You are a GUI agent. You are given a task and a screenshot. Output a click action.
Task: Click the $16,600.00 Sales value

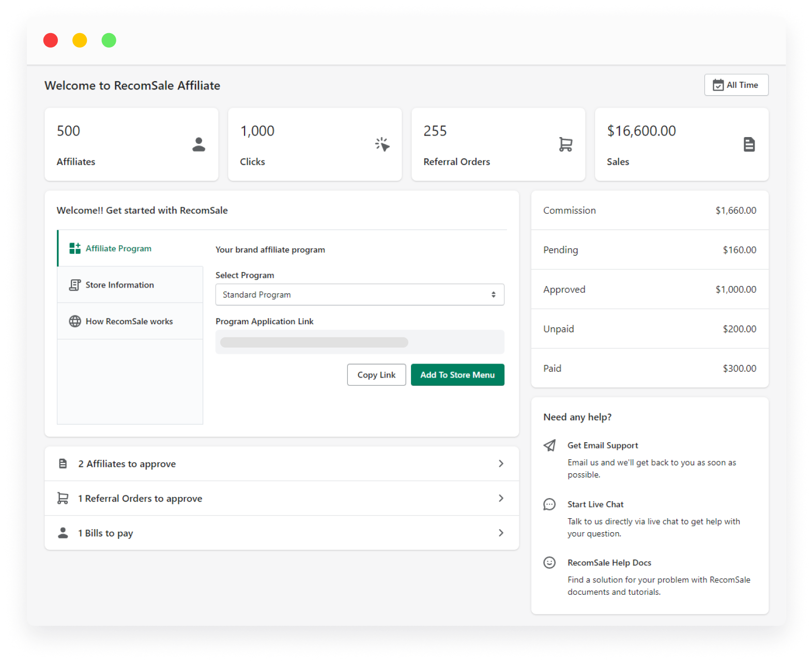click(x=641, y=131)
